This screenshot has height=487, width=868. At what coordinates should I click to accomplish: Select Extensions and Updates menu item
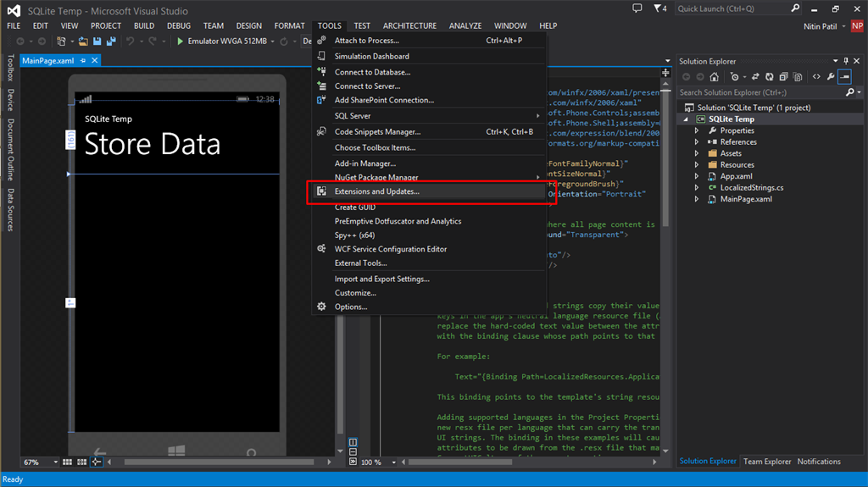click(376, 191)
